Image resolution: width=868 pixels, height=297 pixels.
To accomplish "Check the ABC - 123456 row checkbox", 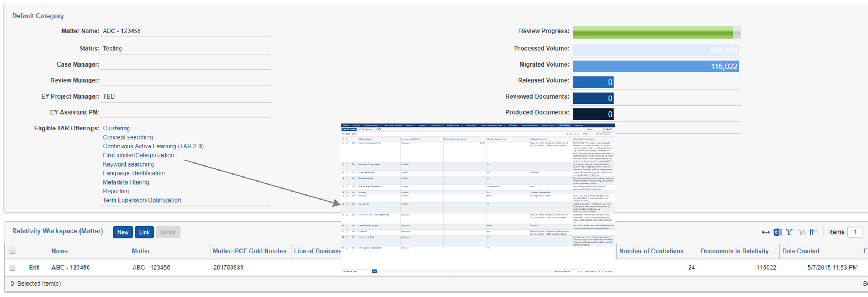I will (13, 268).
